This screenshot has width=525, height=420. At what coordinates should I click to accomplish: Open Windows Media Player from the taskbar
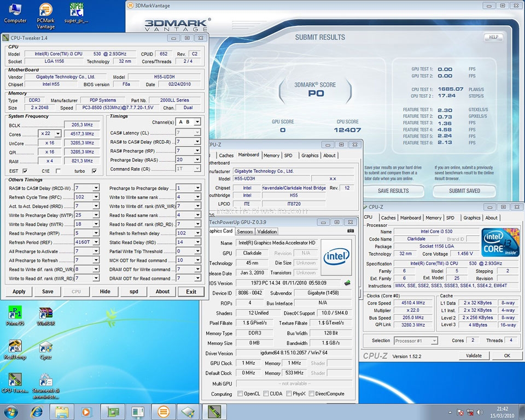86,412
